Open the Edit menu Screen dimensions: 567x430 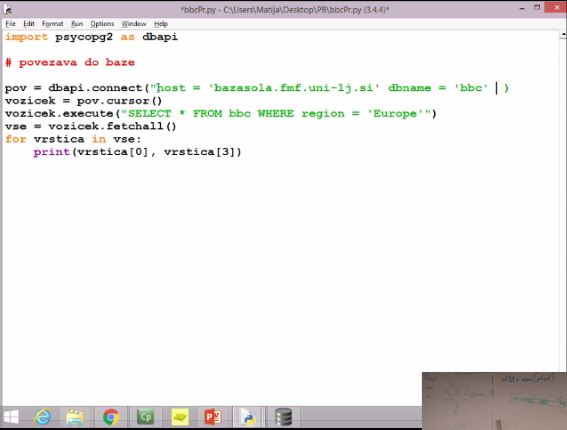pyautogui.click(x=29, y=24)
